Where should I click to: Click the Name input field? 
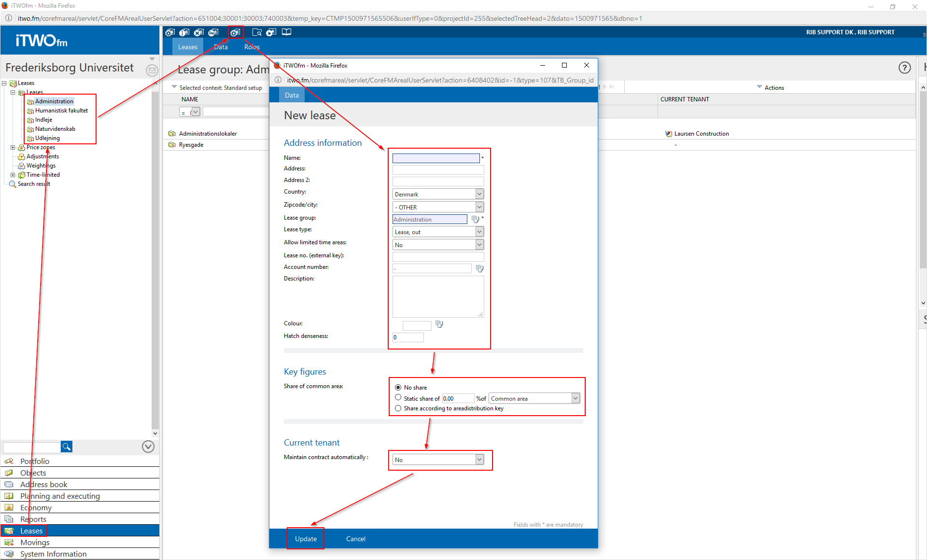435,158
